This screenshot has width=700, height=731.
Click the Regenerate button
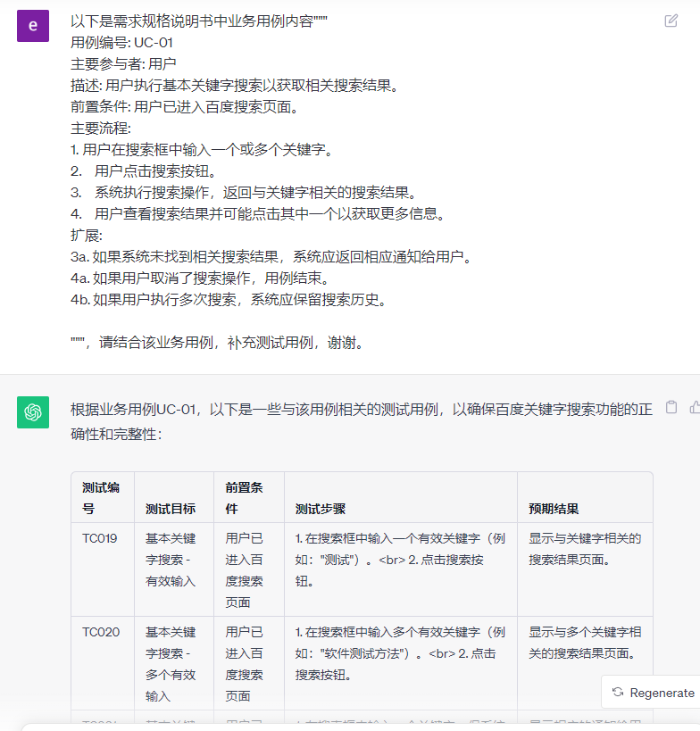(654, 693)
